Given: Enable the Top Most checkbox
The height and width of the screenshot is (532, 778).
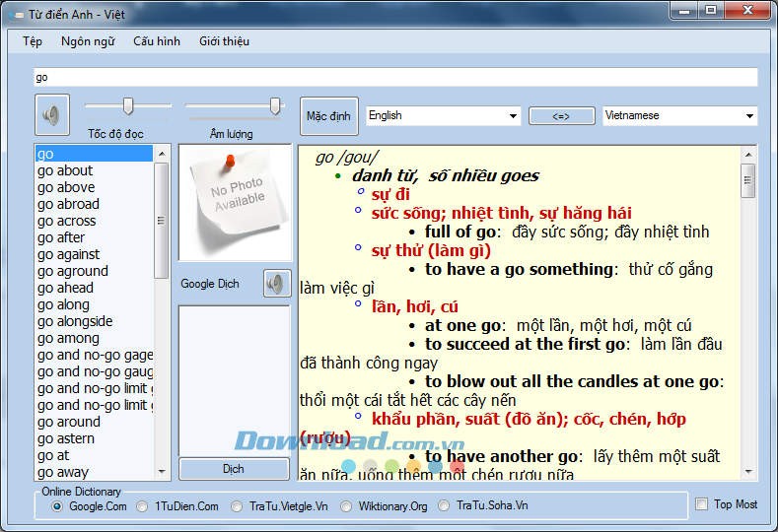Looking at the screenshot, I should pyautogui.click(x=702, y=504).
